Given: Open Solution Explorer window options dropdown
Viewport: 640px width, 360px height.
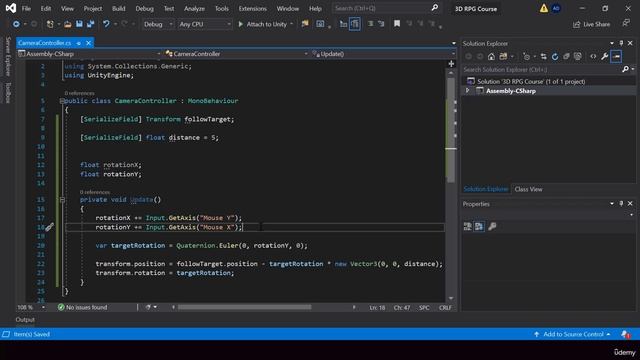Looking at the screenshot, I should (612, 43).
